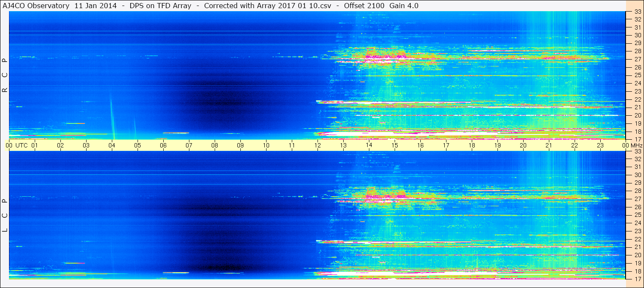Image resolution: width=644 pixels, height=288 pixels.
Task: Click the 'UTC' label on time axis
Action: [x=21, y=145]
